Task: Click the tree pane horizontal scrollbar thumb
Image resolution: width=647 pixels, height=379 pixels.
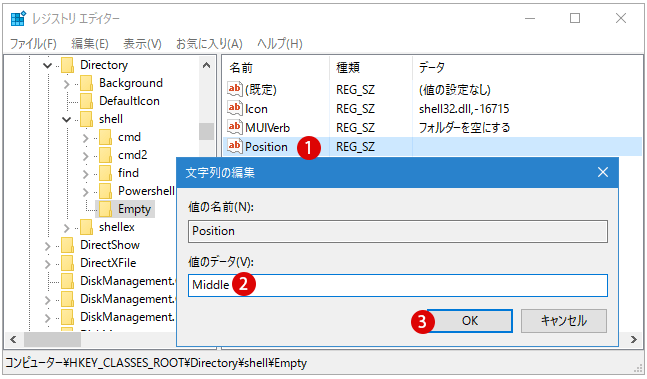Action: (x=52, y=339)
